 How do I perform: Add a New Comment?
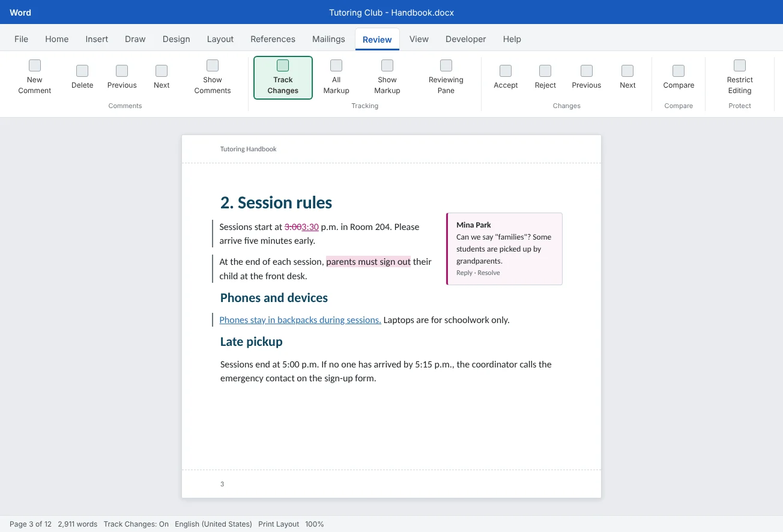click(x=35, y=77)
